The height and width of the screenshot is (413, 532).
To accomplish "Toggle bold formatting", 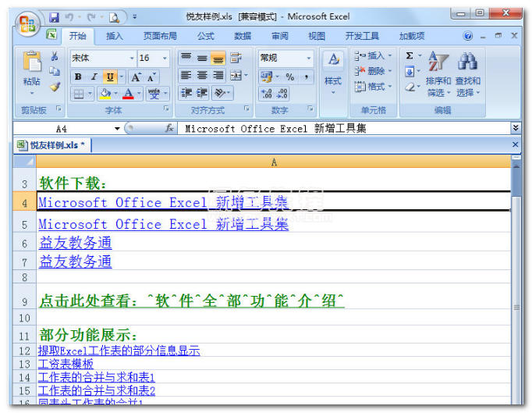I will pyautogui.click(x=78, y=77).
